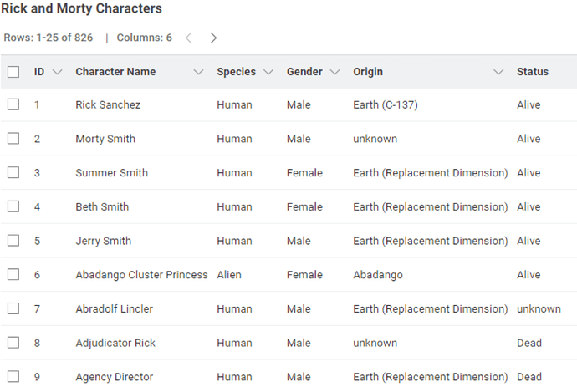
Task: Click Morty Smith's 'unknown' origin cell
Action: click(x=375, y=139)
